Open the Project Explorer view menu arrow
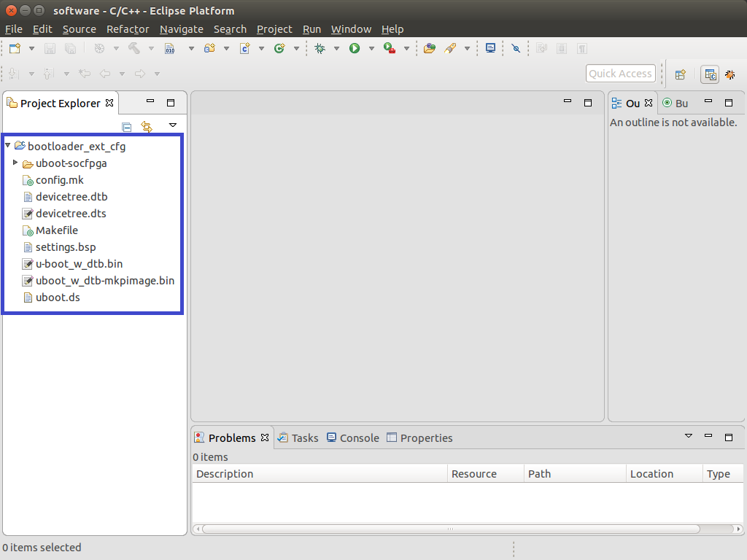The width and height of the screenshot is (747, 560). coord(173,125)
